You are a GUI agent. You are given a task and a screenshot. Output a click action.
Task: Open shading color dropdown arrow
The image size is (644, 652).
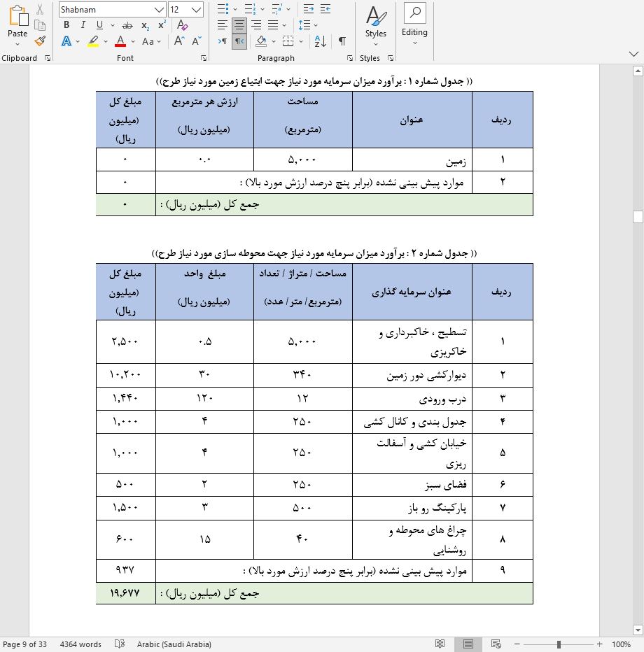pyautogui.click(x=274, y=41)
